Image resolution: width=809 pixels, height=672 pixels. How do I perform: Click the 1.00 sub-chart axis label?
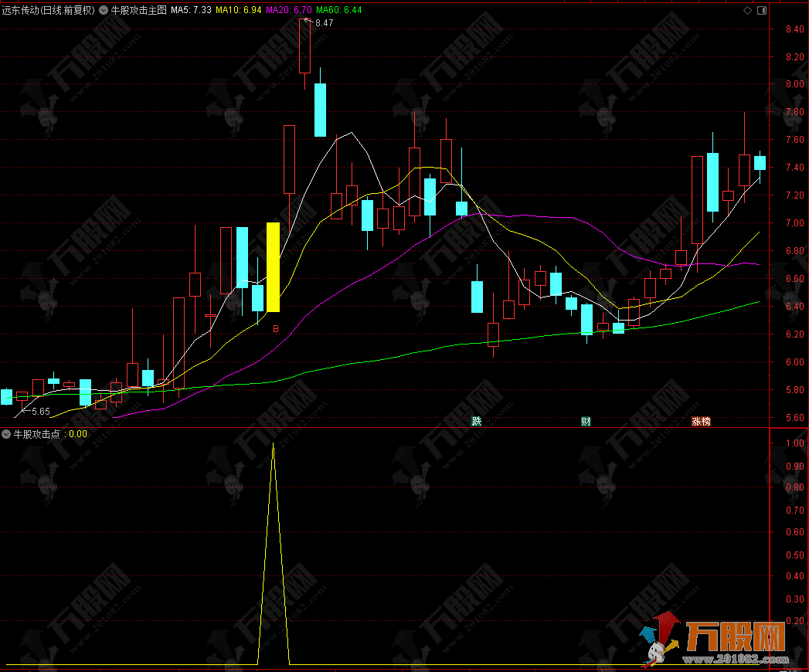(x=794, y=443)
